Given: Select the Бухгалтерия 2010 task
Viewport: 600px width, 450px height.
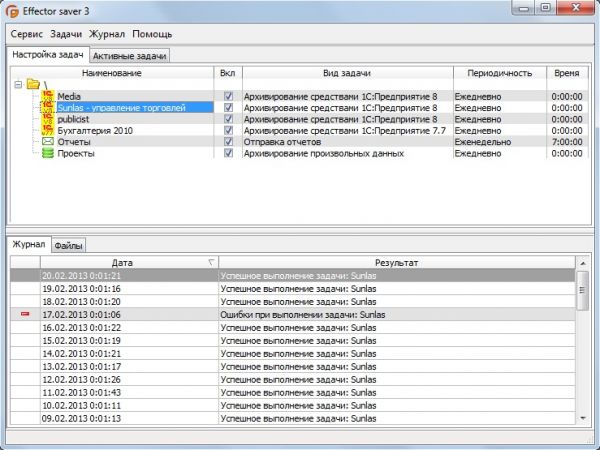Looking at the screenshot, I should coord(95,130).
